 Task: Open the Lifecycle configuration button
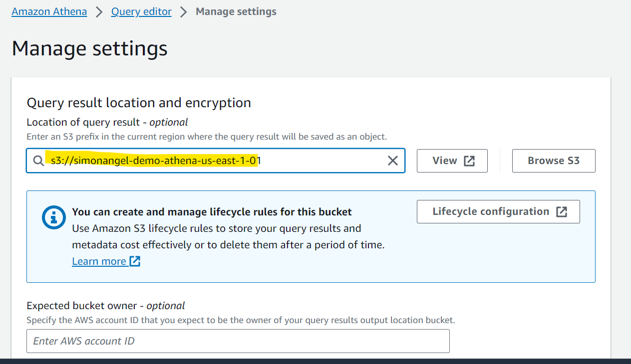[498, 211]
